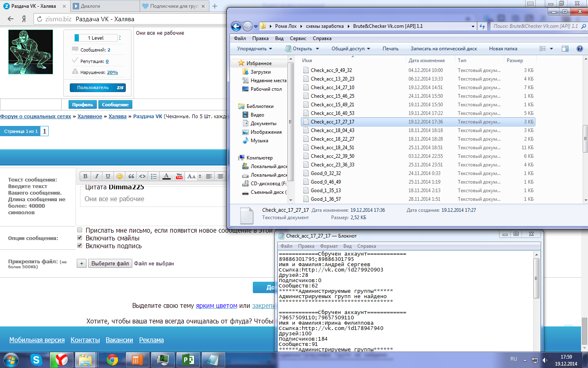This screenshot has width=588, height=368.
Task: Open the 'ярким цветом' link
Action: tap(216, 305)
